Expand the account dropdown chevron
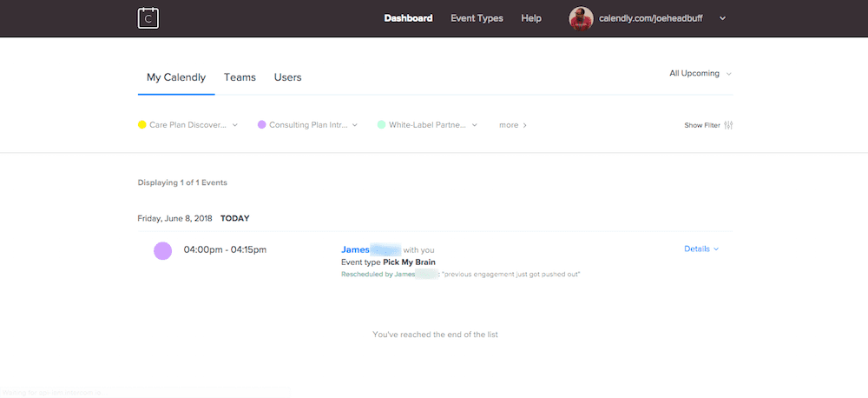Screen dimensions: 868x398 [722, 18]
